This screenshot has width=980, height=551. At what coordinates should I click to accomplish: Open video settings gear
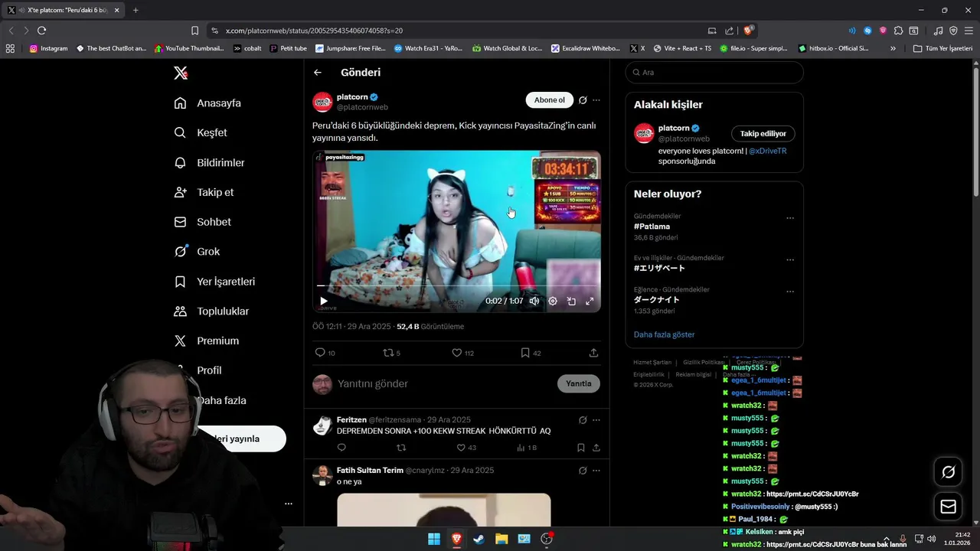[x=553, y=302]
